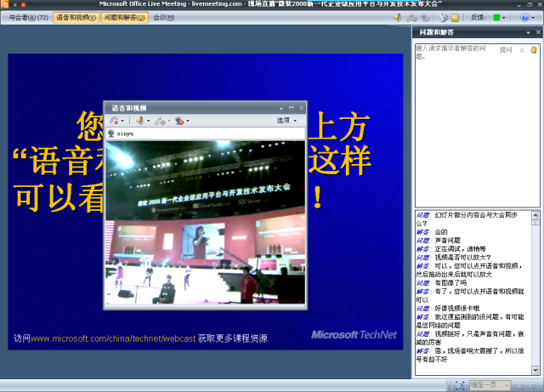Expand the speaker volume dropdown arrow
The height and width of the screenshot is (392, 544).
(148, 121)
